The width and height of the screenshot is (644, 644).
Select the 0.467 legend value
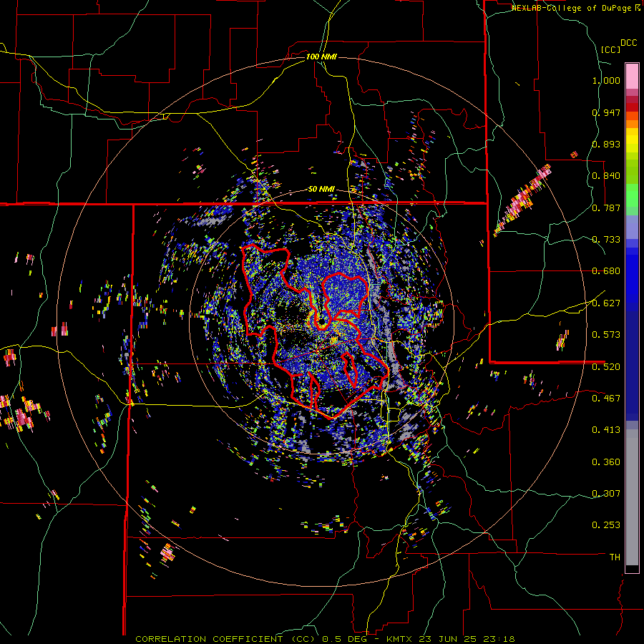tap(606, 398)
